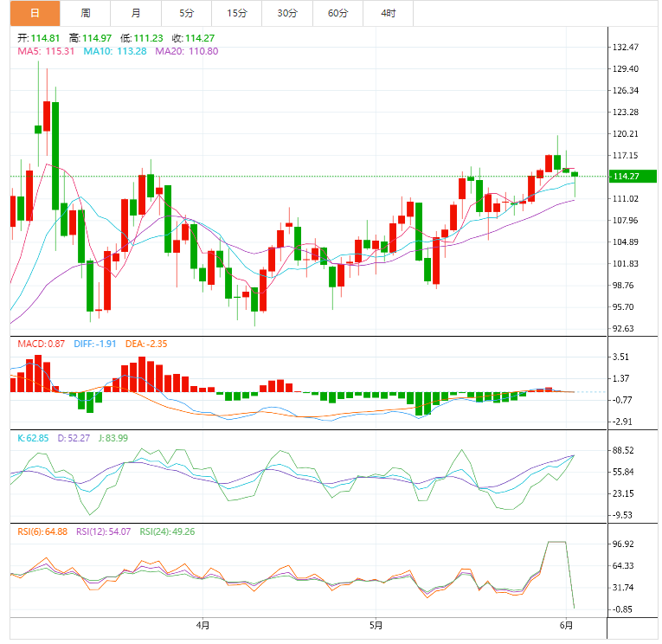The width and height of the screenshot is (662, 644).
Task: Click the high price 高: 114.97
Action: (x=90, y=38)
